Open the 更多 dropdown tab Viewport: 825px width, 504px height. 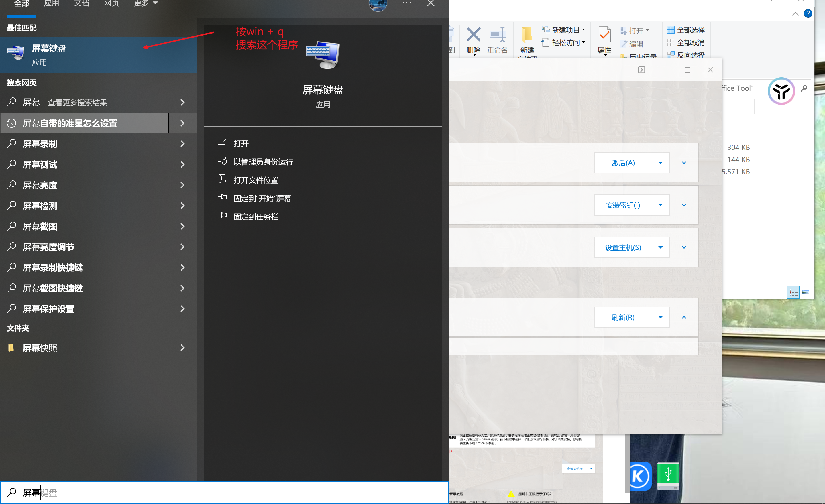[x=146, y=4]
